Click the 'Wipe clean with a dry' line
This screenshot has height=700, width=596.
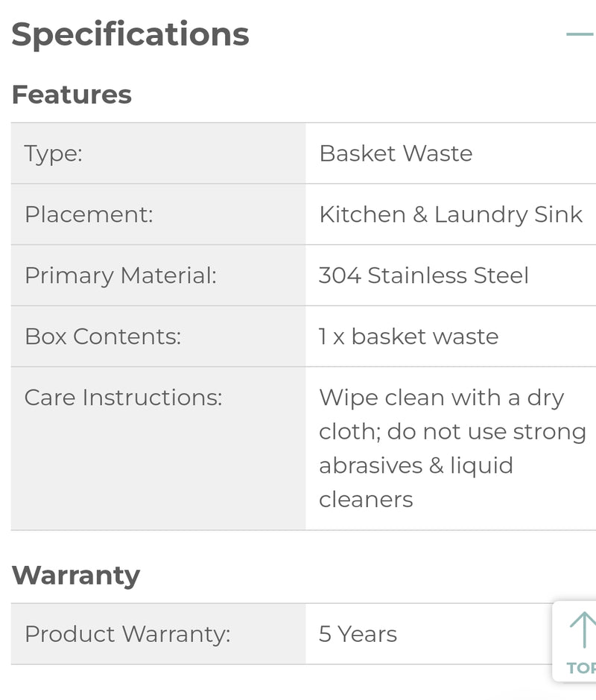pyautogui.click(x=441, y=398)
